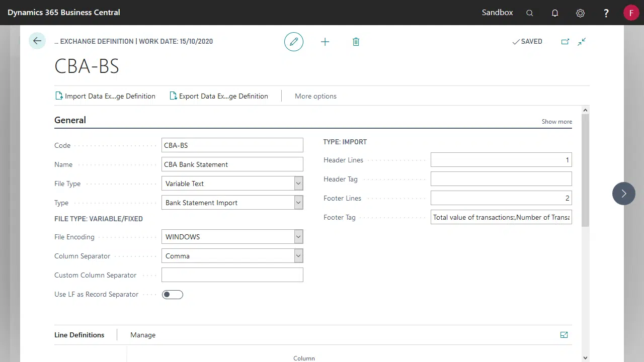Click the scrollbar down arrow
The image size is (644, 362).
click(x=585, y=358)
